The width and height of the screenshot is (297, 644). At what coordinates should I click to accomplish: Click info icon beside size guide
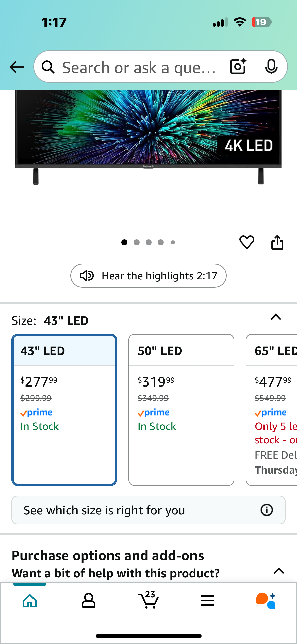point(267,510)
